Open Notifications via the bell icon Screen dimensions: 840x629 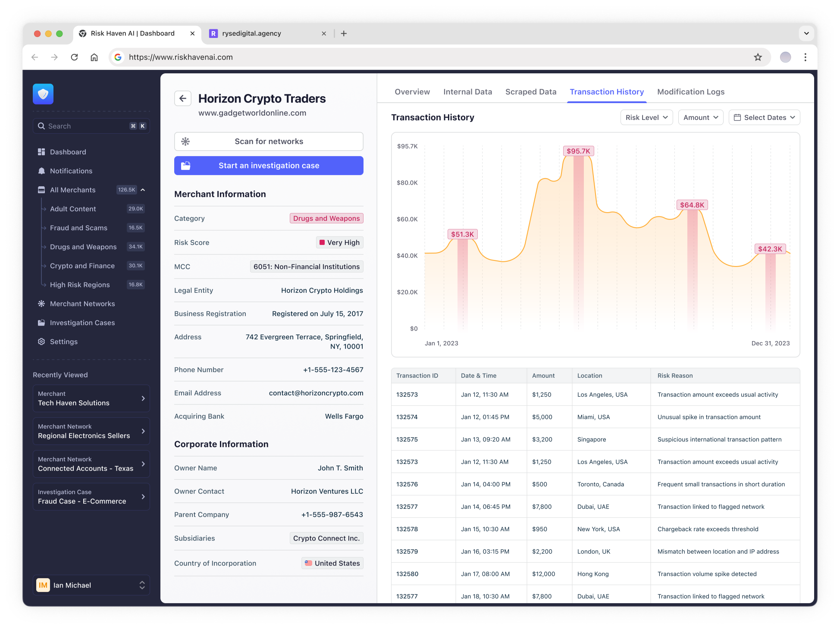(41, 171)
